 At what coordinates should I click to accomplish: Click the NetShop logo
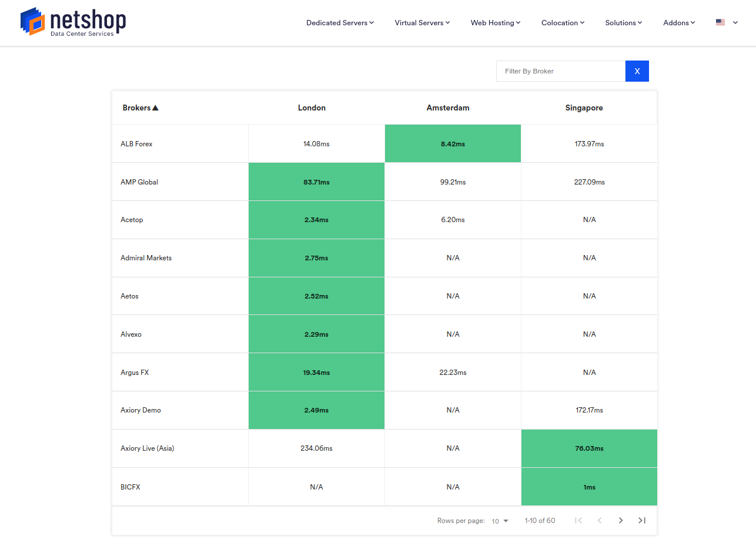[73, 22]
